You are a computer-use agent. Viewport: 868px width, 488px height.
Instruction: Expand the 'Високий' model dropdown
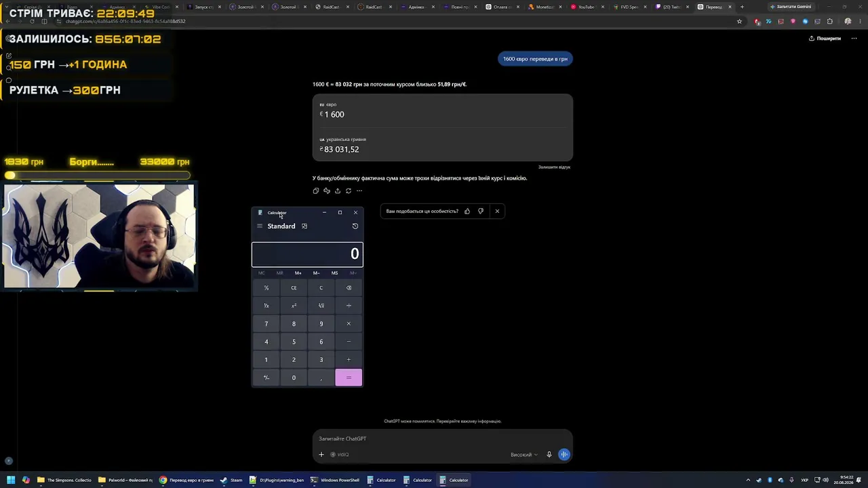(x=524, y=455)
